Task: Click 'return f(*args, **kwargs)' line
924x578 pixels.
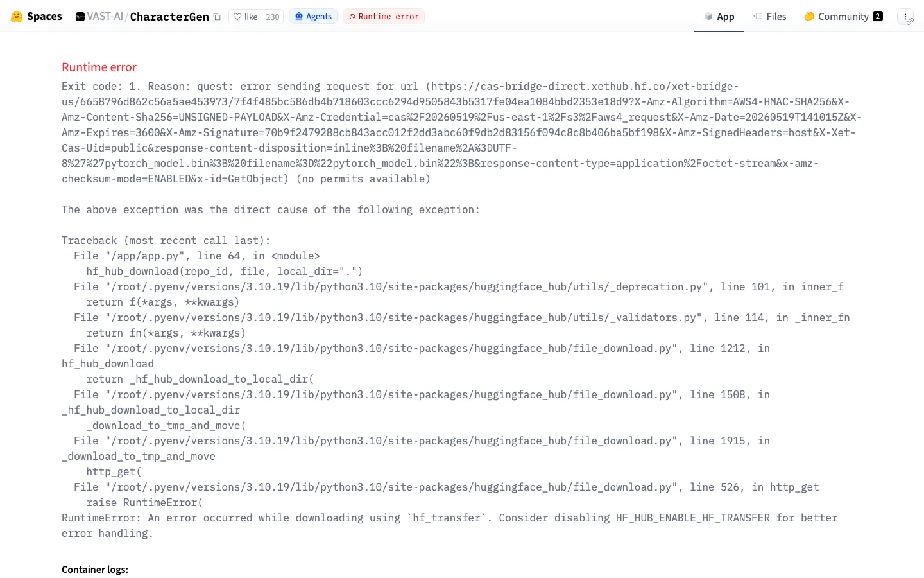Action: [x=163, y=302]
